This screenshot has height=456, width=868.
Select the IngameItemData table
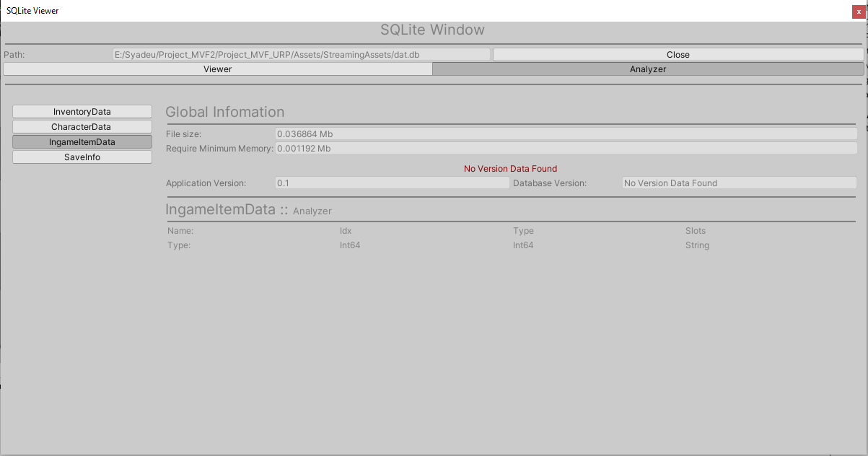(82, 142)
